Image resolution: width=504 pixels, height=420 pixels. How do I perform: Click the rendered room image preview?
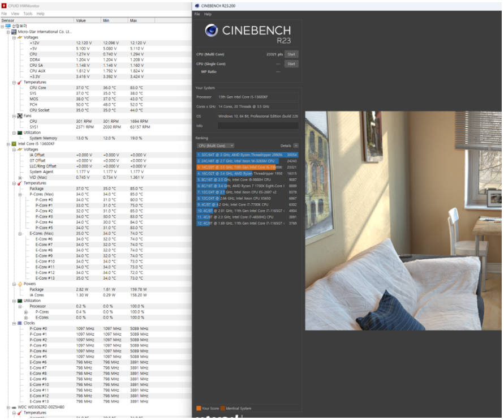coord(403,221)
